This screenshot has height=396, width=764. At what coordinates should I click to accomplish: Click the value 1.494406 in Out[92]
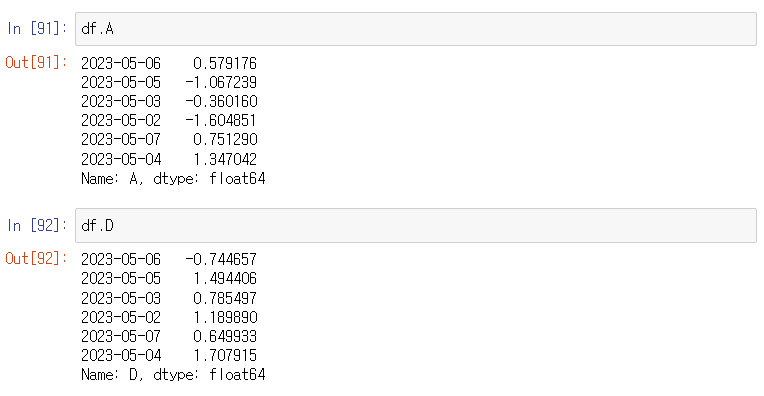(225, 278)
